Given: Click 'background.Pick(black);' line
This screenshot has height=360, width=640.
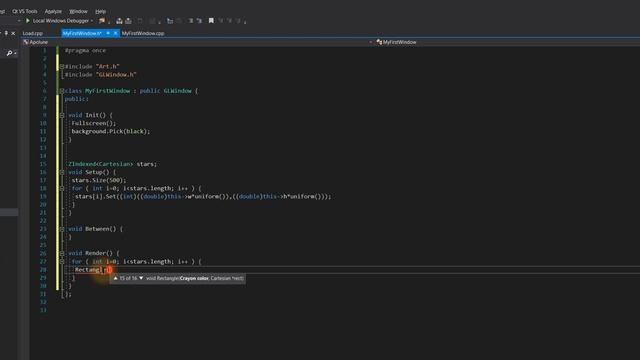Looking at the screenshot, I should (111, 131).
